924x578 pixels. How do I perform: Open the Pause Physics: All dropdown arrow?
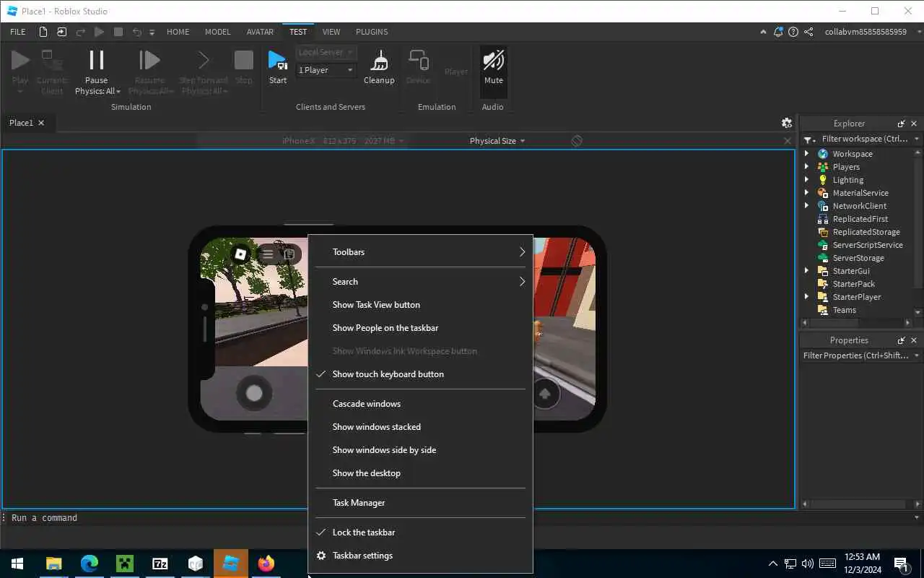pos(118,92)
